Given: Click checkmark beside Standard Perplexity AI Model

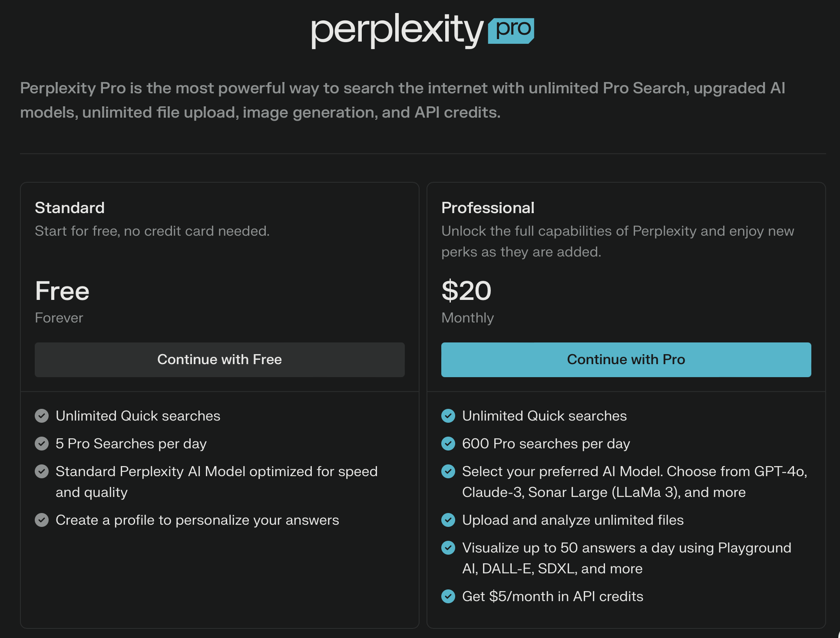Looking at the screenshot, I should [42, 471].
